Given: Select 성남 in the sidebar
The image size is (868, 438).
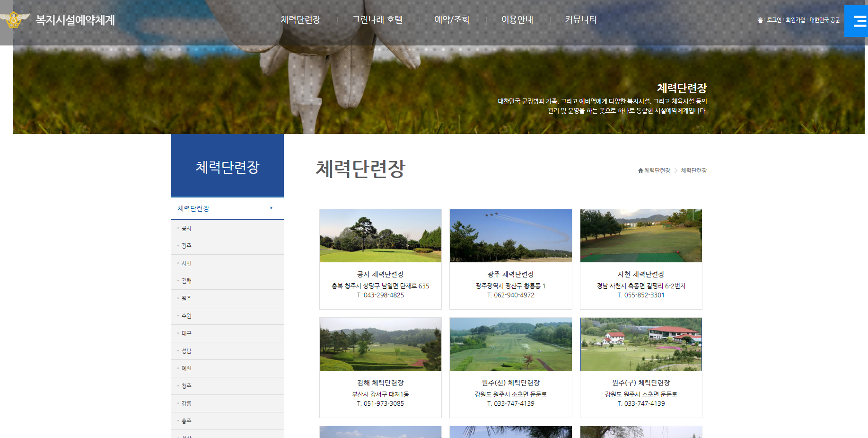Looking at the screenshot, I should [228, 351].
